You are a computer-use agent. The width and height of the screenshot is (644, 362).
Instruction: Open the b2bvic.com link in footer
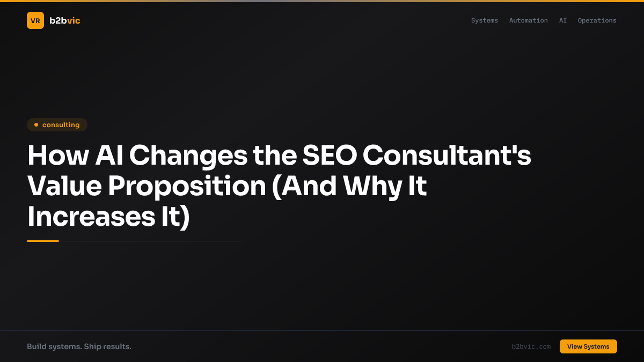click(531, 346)
